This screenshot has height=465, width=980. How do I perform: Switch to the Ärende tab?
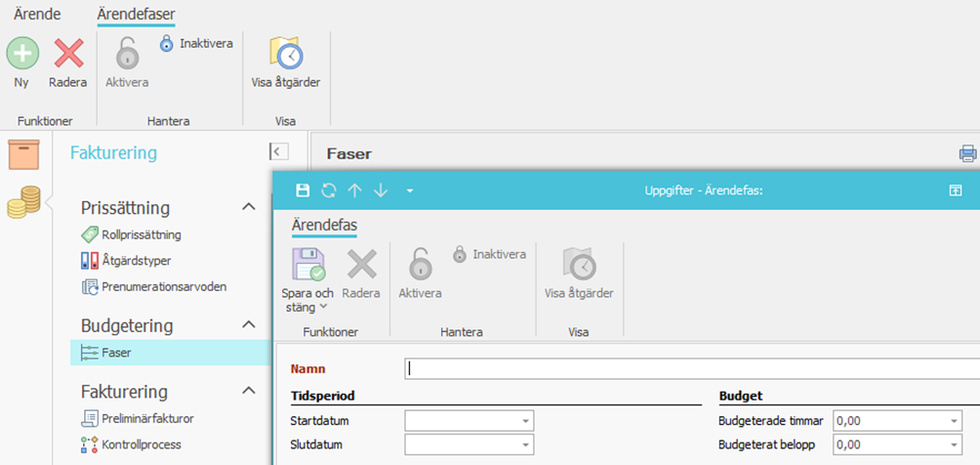37,15
